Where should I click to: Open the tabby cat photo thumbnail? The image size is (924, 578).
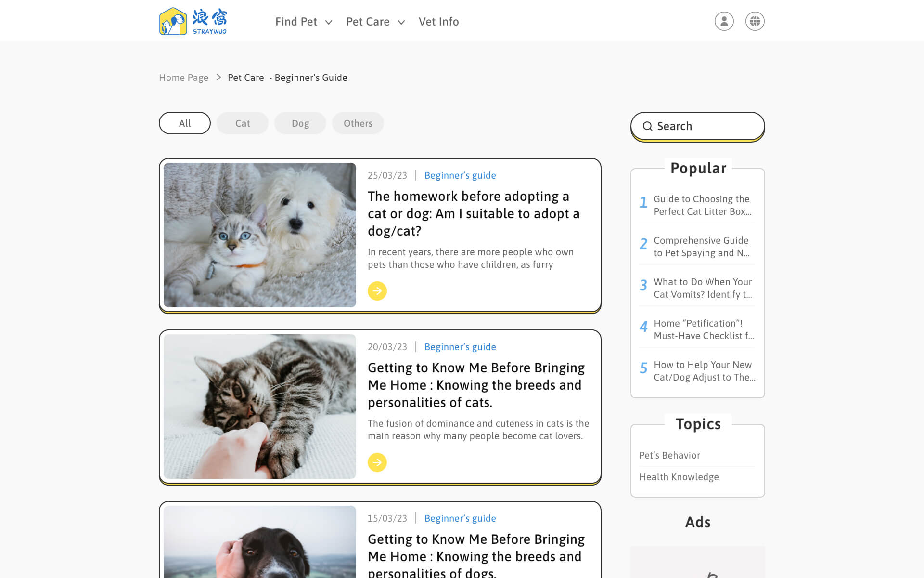[x=260, y=407]
